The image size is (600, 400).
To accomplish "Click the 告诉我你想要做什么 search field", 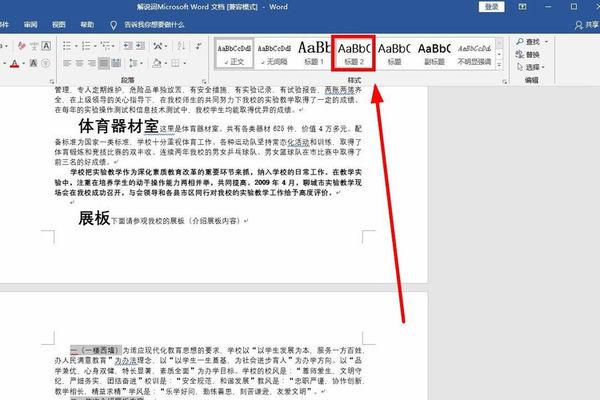I will (154, 25).
